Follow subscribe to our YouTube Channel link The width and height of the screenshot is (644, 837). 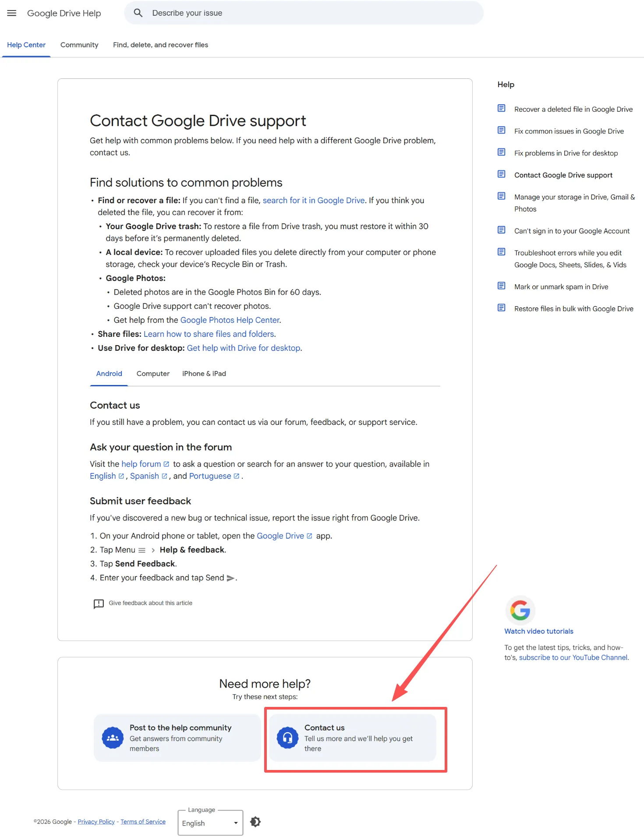coord(573,657)
